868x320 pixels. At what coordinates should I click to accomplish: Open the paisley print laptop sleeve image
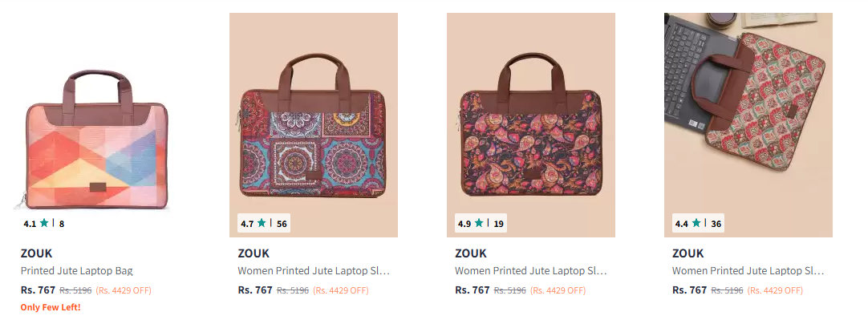coord(531,125)
